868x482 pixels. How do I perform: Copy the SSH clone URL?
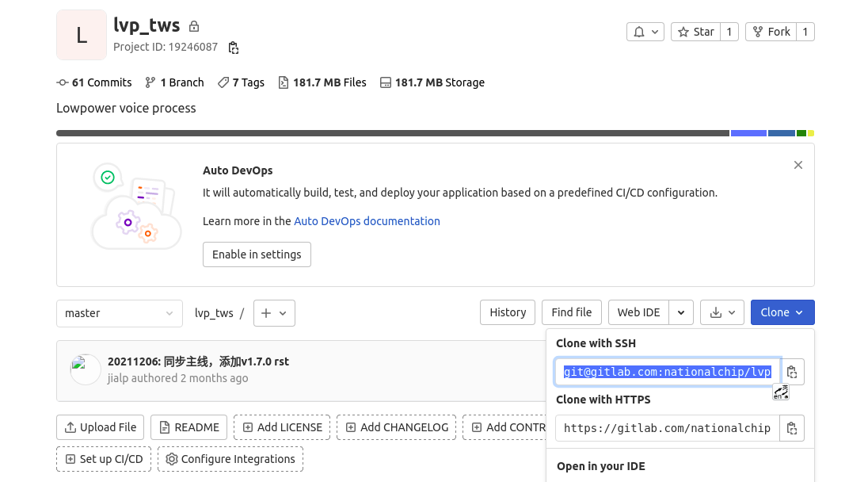(791, 372)
